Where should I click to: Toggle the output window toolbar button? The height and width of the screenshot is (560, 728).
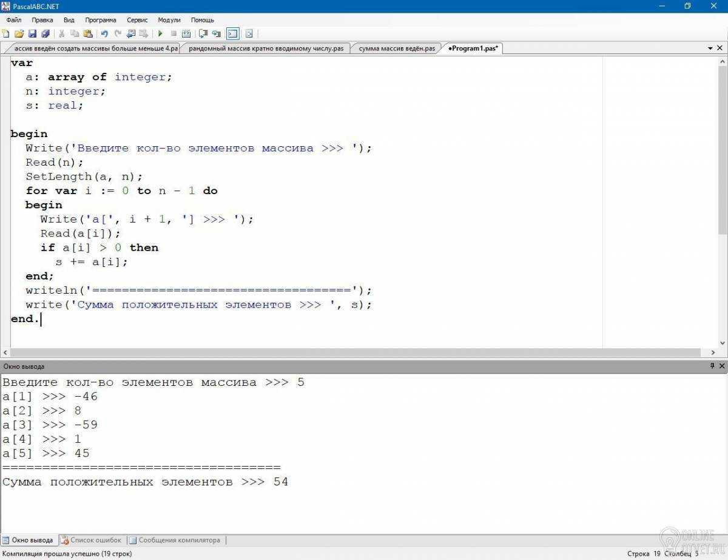233,33
